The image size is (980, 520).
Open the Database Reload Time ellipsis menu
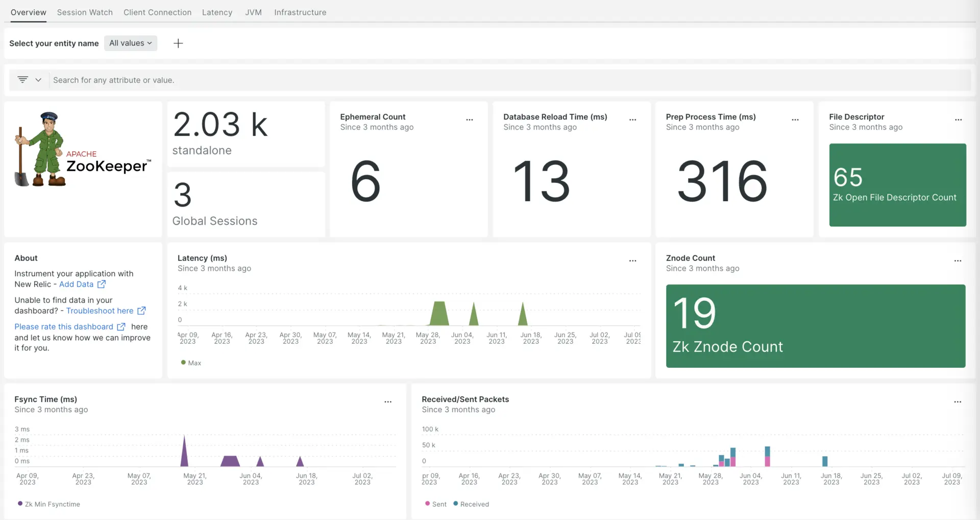pos(632,120)
